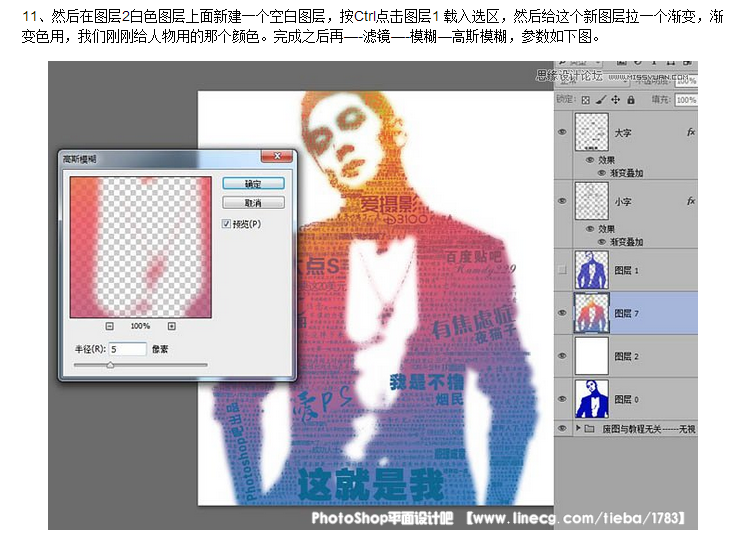Click the 100% zoom value in blur dialog

point(140,326)
